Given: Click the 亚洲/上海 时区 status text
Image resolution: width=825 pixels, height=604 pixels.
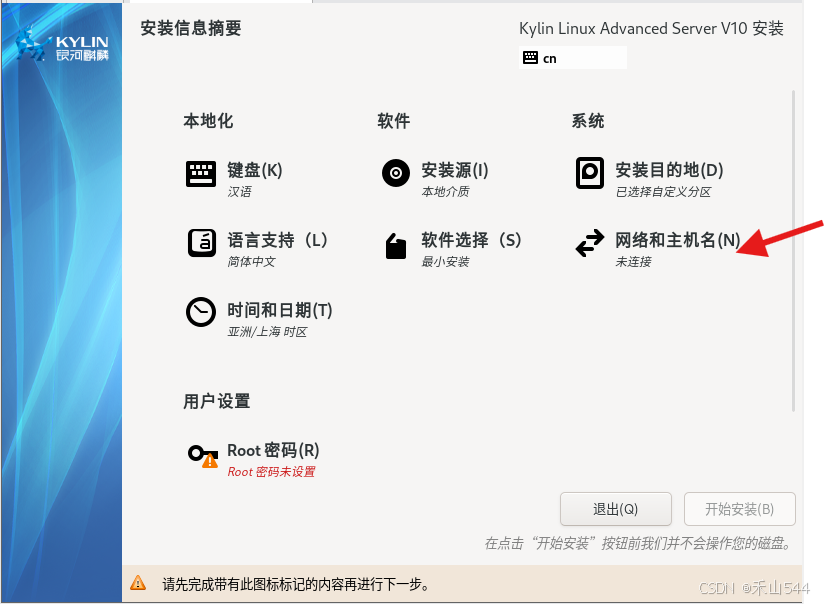Looking at the screenshot, I should (267, 331).
